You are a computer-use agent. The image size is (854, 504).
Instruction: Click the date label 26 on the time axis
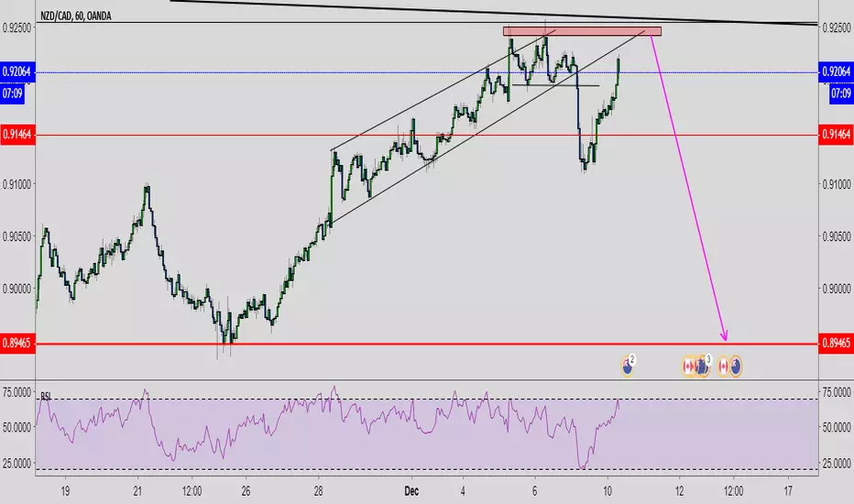tap(246, 491)
